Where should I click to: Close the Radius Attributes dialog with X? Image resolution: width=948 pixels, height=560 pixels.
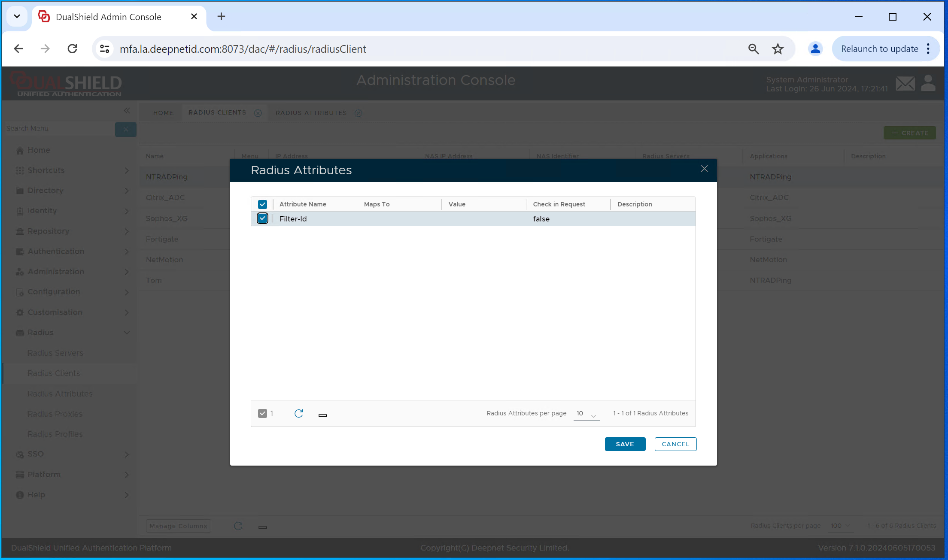(704, 169)
